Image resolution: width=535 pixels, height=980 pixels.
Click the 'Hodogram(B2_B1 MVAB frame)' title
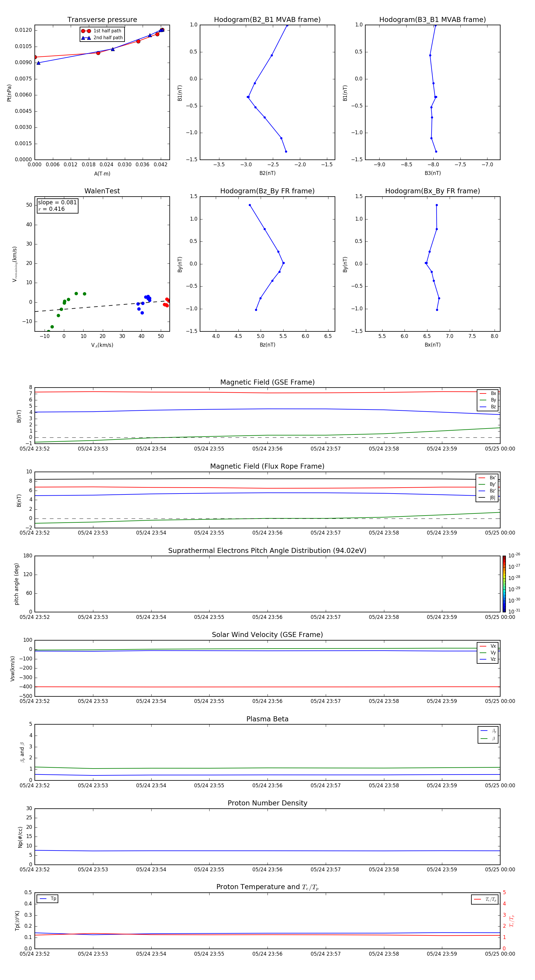coord(267,20)
